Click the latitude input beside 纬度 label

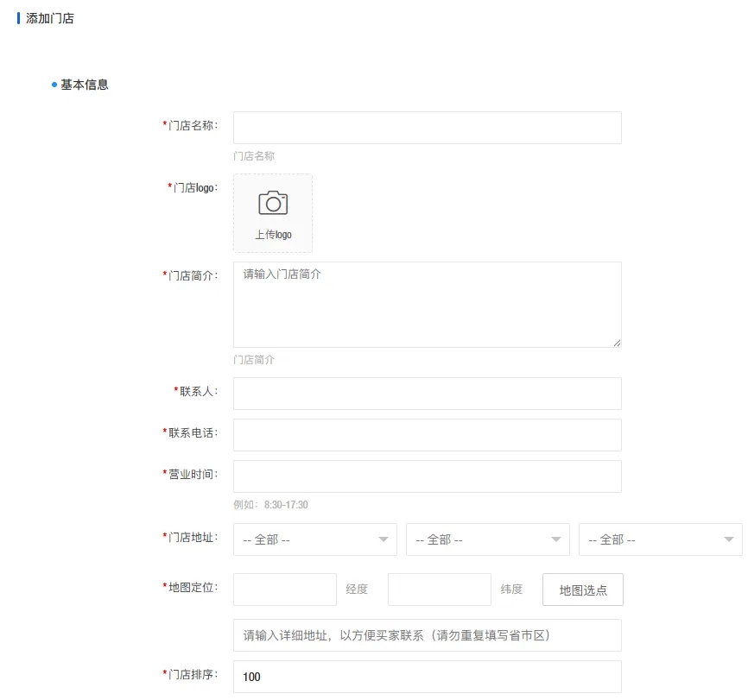click(440, 590)
